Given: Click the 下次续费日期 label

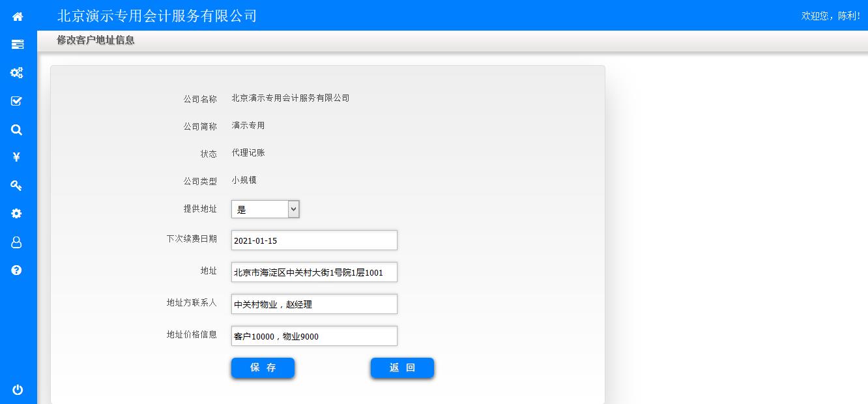Looking at the screenshot, I should tap(192, 238).
